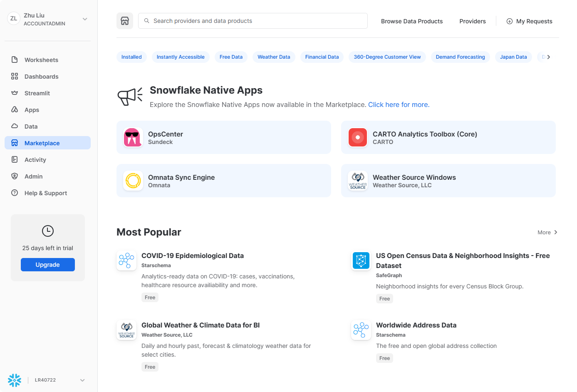Screen dimensions: 577x392
Task: Open the OpsCenter Sundeck app tile
Action: pyautogui.click(x=223, y=137)
